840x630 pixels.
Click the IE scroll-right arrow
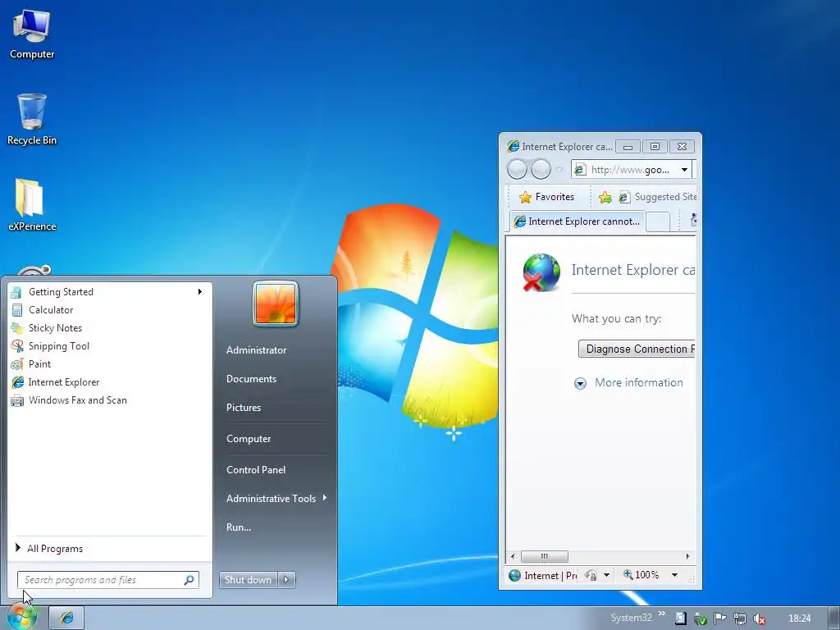pyautogui.click(x=688, y=556)
